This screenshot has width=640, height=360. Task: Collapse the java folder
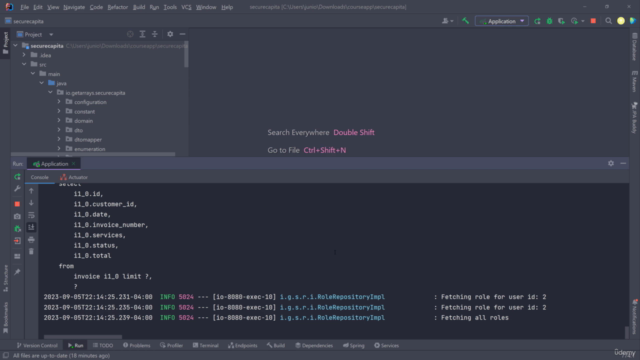(x=42, y=83)
